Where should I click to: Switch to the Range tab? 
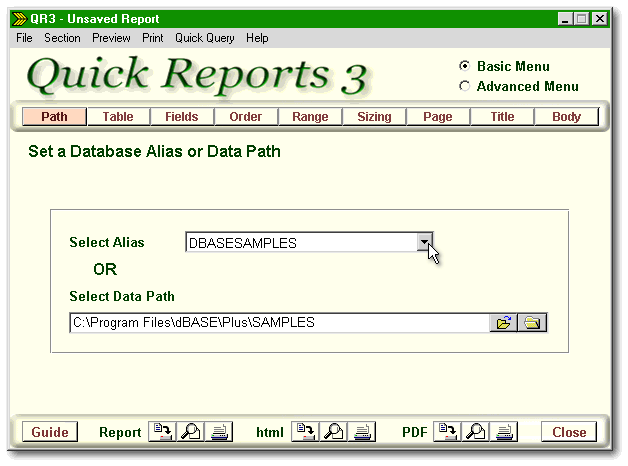click(x=310, y=116)
